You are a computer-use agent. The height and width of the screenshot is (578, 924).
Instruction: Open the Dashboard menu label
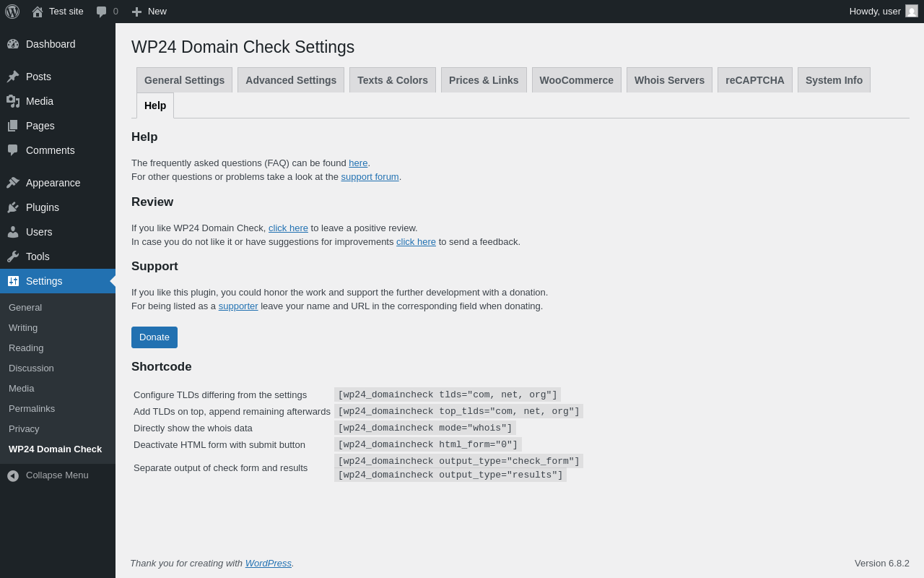51,44
